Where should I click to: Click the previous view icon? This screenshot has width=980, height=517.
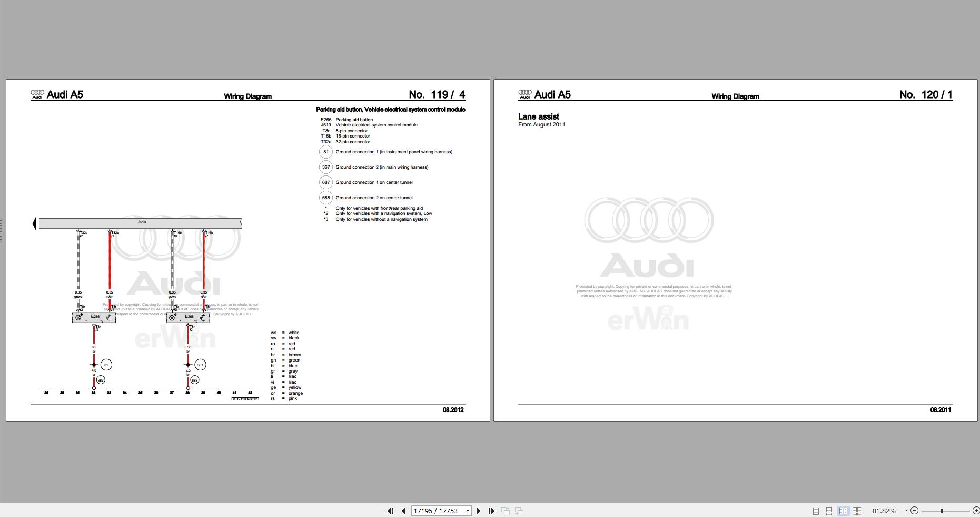coord(506,511)
